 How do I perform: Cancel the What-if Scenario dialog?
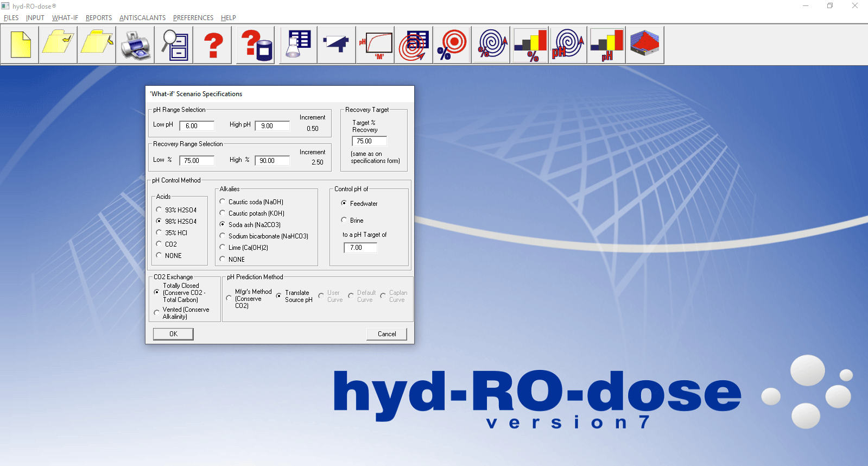[387, 334]
